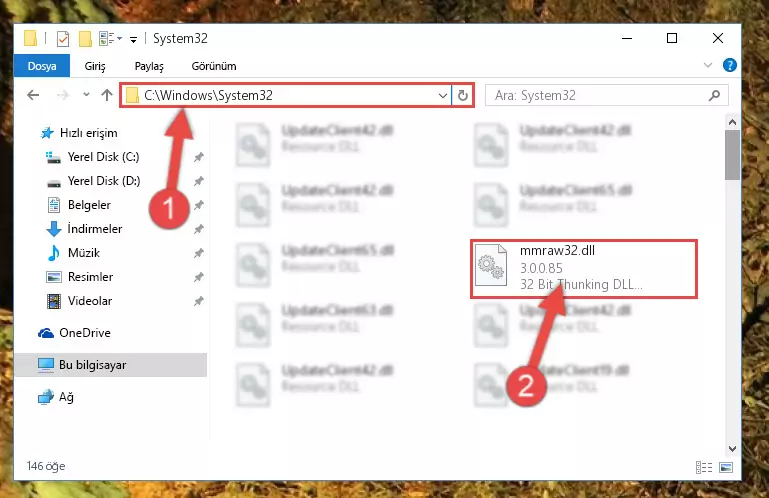Open the help question mark icon

[729, 65]
